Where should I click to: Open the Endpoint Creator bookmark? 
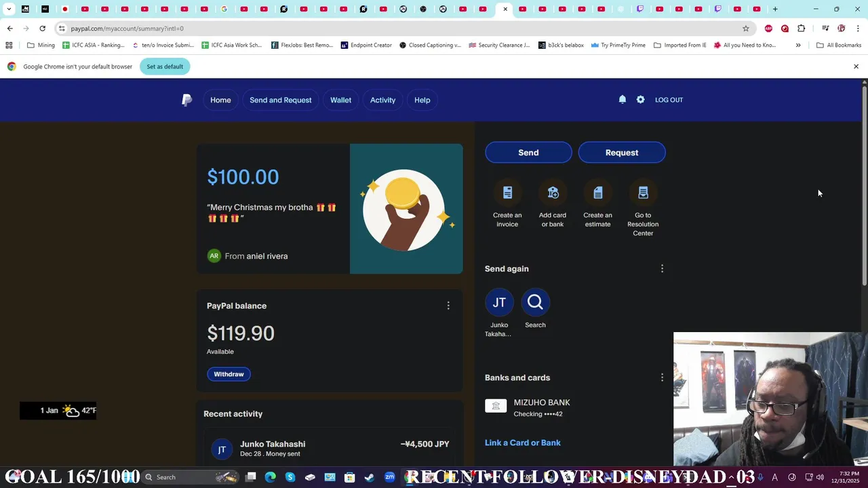[366, 45]
